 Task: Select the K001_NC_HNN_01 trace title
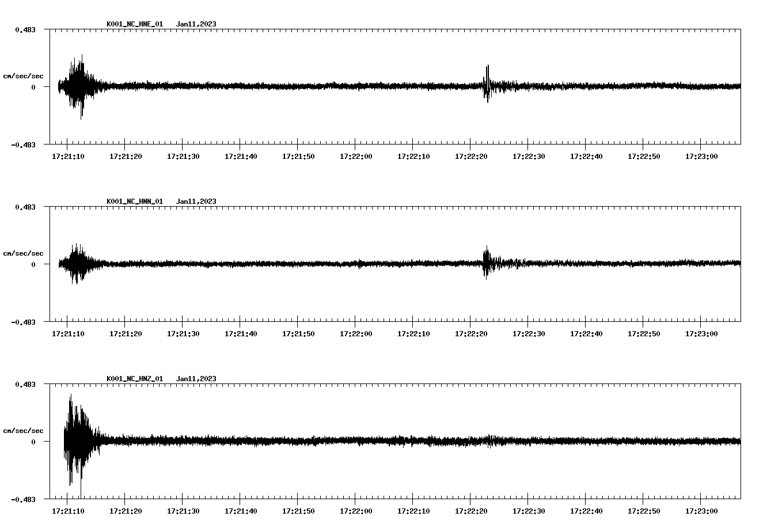pyautogui.click(x=134, y=202)
